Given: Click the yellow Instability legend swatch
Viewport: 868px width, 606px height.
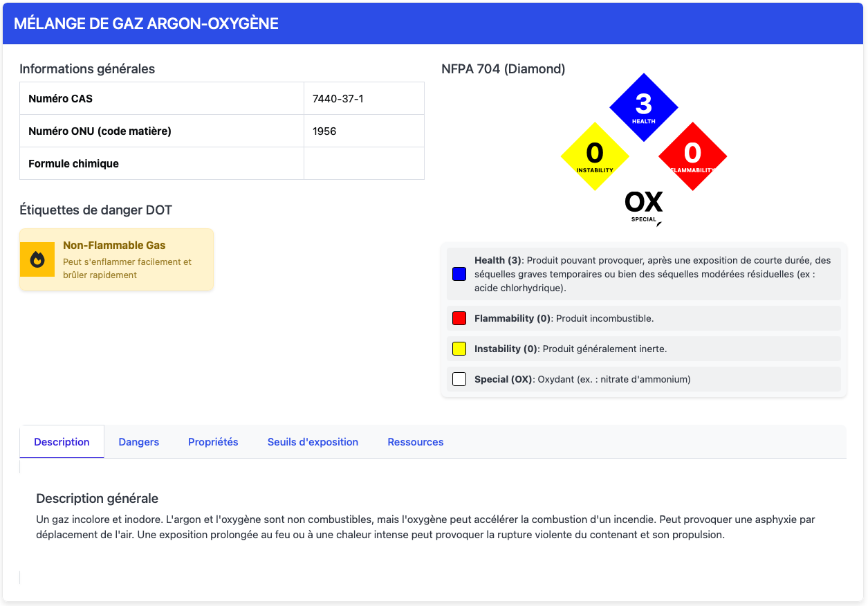Looking at the screenshot, I should tap(459, 349).
